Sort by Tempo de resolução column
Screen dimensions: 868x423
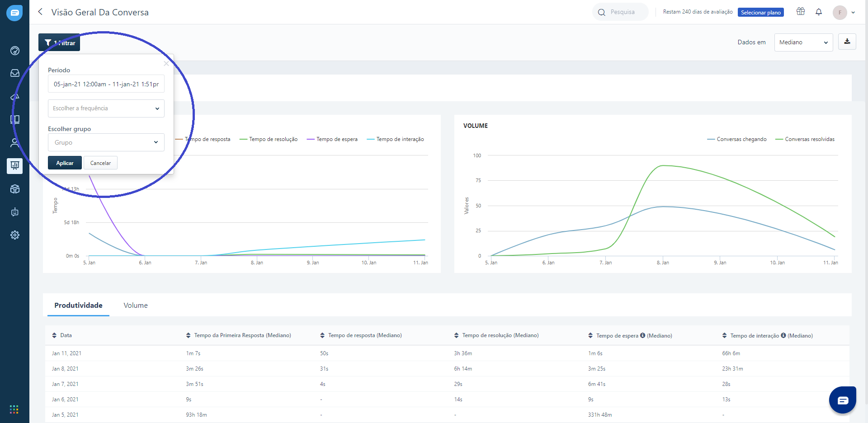tap(457, 335)
